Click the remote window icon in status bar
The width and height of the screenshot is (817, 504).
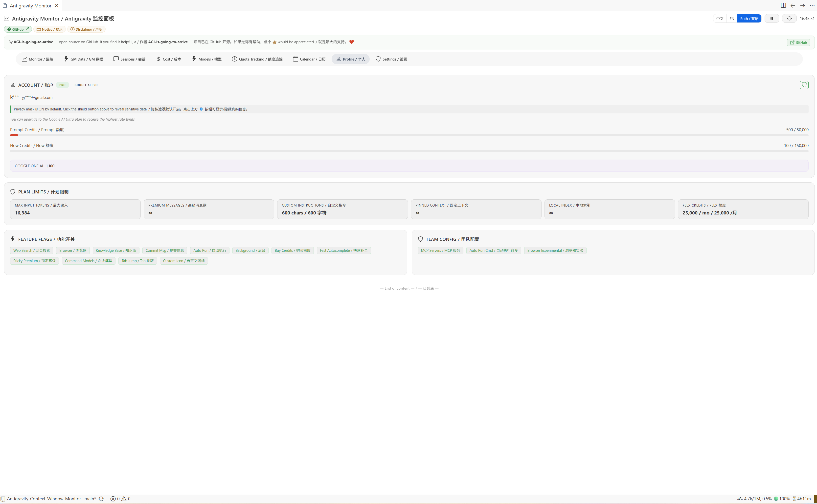click(x=3, y=499)
